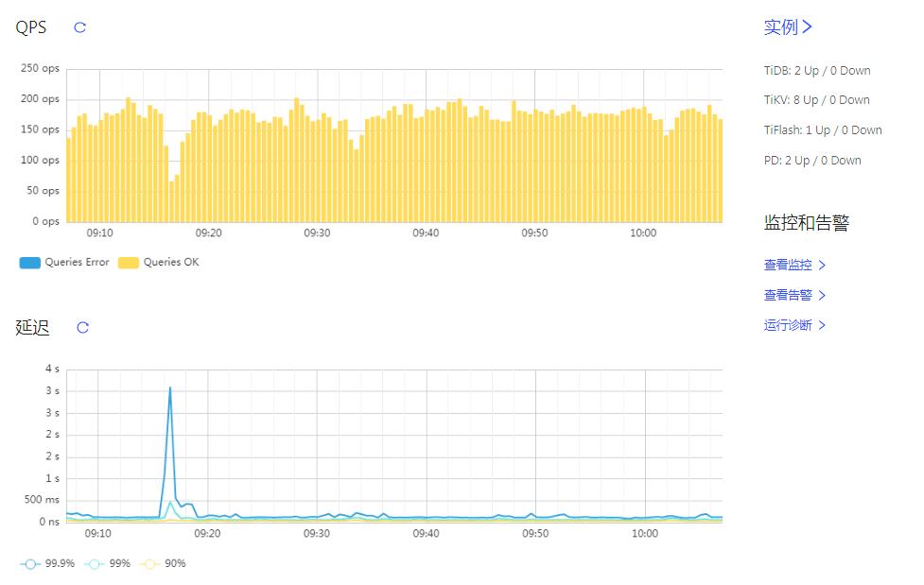Toggle the 99.9% latency series marker
The image size is (924, 585).
tap(30, 564)
